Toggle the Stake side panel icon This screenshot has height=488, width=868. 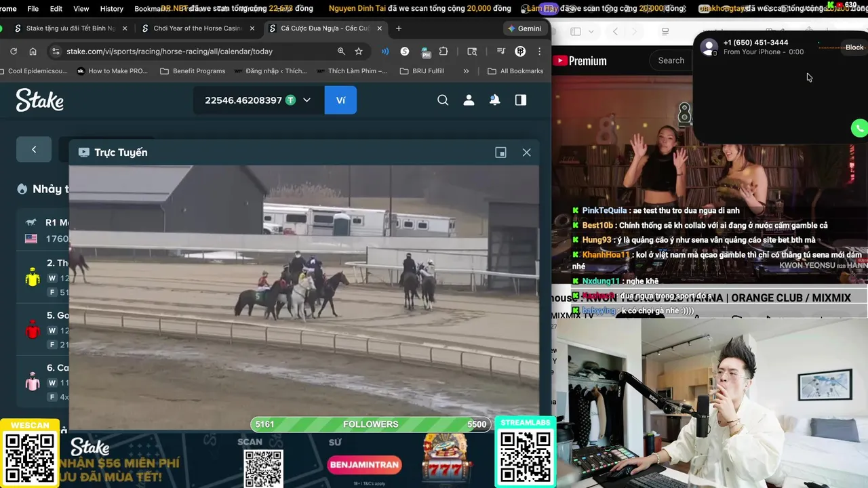click(521, 100)
